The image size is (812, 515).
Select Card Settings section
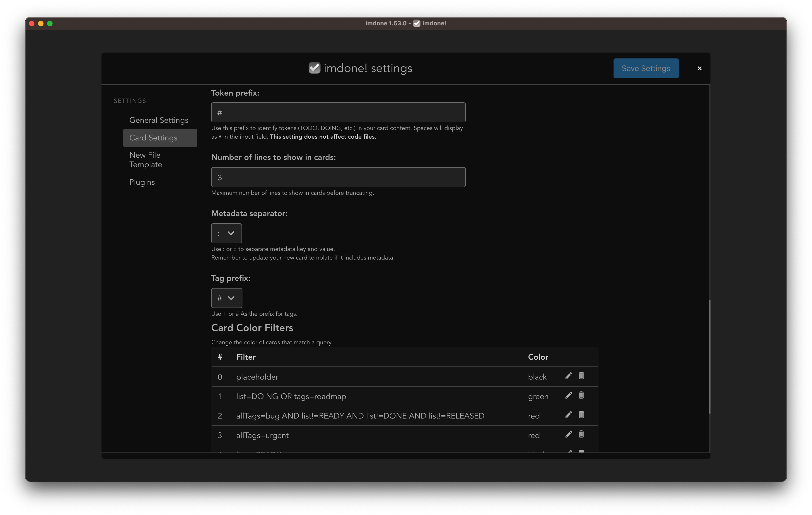coord(160,138)
